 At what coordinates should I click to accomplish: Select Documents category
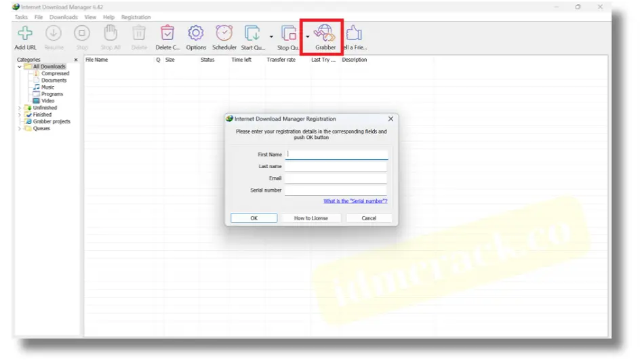[54, 81]
